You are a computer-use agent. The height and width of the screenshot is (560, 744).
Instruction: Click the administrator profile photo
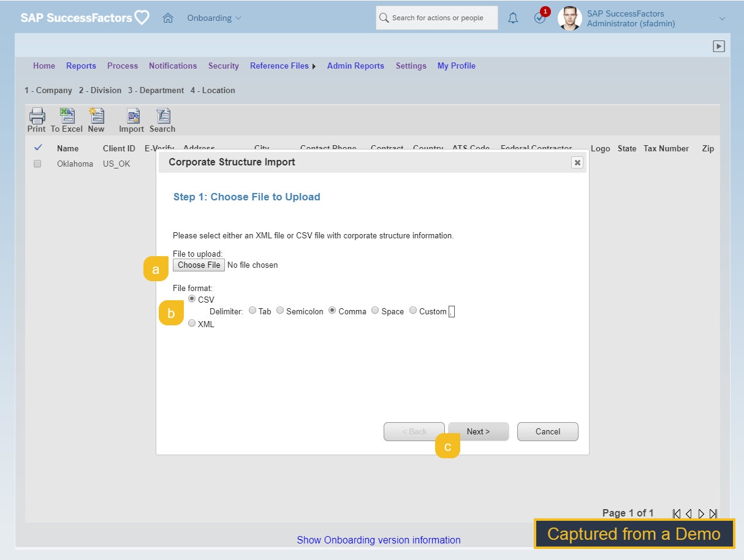pyautogui.click(x=569, y=18)
